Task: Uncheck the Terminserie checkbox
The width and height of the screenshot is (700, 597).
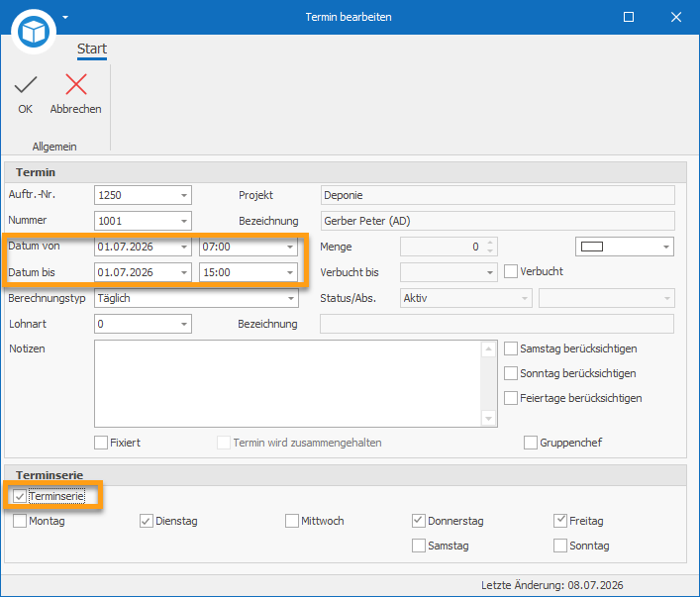Action: pyautogui.click(x=20, y=496)
